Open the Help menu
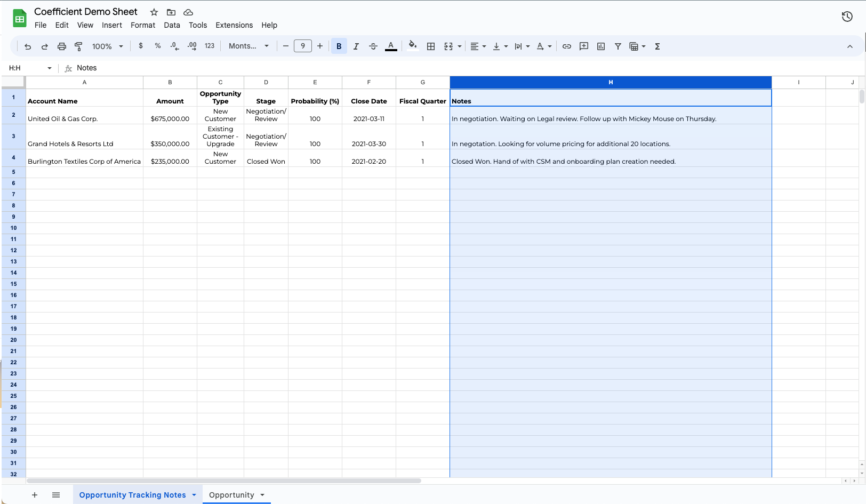The height and width of the screenshot is (504, 866). (x=269, y=25)
